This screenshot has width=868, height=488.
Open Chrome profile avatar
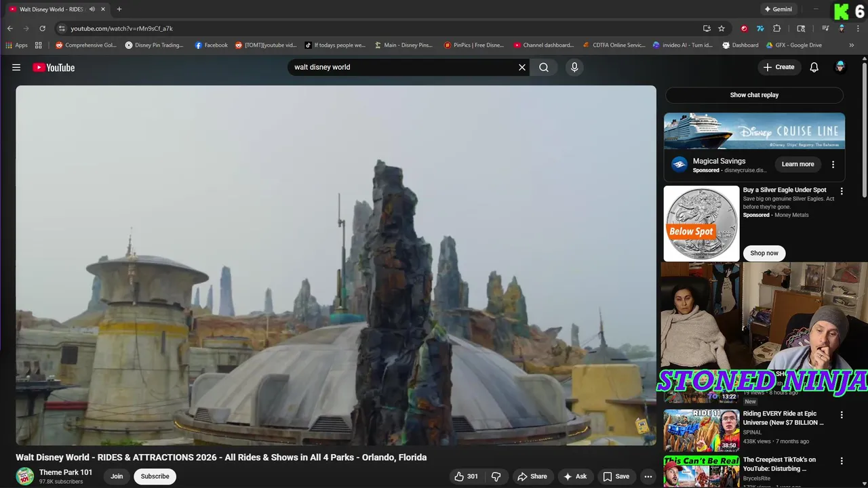(x=842, y=28)
